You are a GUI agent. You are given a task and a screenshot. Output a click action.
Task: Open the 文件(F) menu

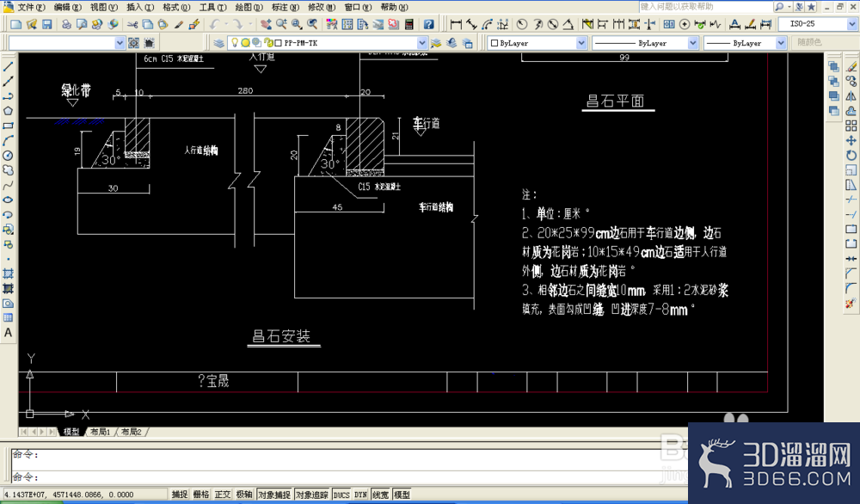(x=31, y=7)
